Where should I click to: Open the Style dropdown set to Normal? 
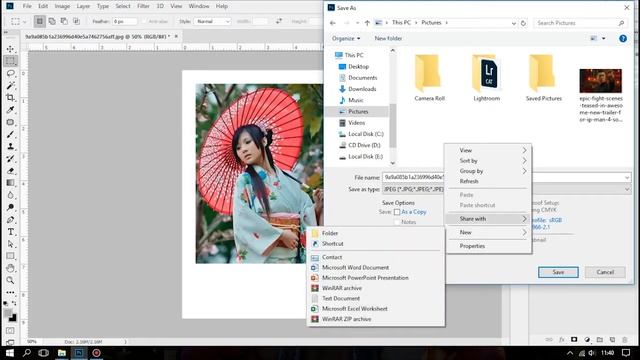(x=212, y=21)
